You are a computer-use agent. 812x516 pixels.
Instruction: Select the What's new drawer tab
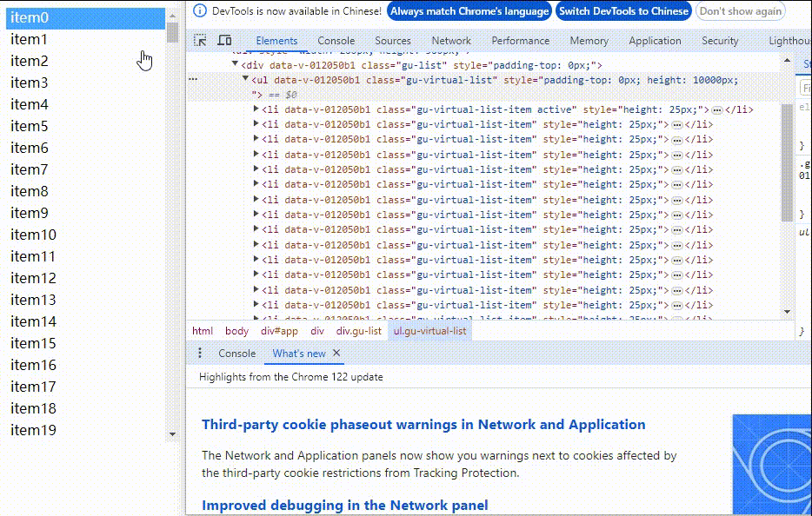pyautogui.click(x=299, y=353)
